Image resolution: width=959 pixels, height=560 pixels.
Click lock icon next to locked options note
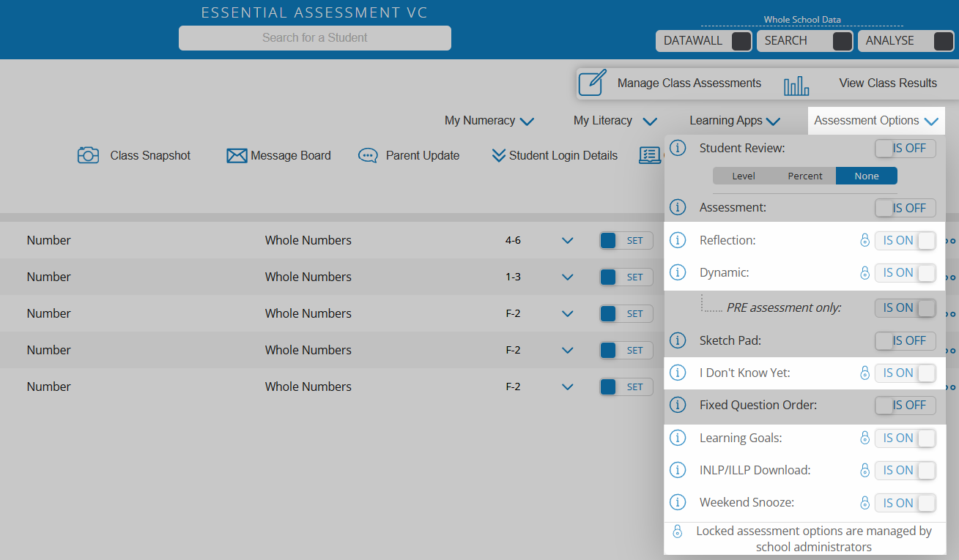tap(677, 531)
